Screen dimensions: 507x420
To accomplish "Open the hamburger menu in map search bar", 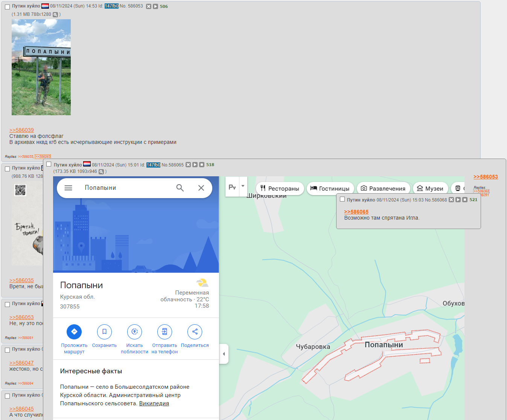I will point(69,188).
